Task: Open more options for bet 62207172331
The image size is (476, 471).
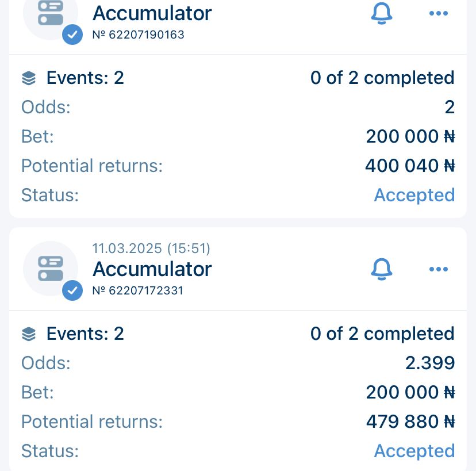Action: tap(439, 269)
